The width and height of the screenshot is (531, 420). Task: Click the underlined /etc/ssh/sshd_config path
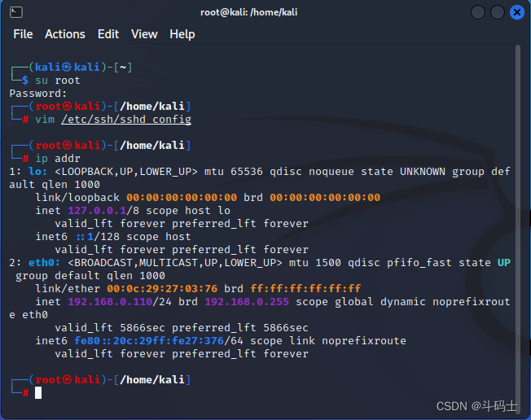point(126,120)
